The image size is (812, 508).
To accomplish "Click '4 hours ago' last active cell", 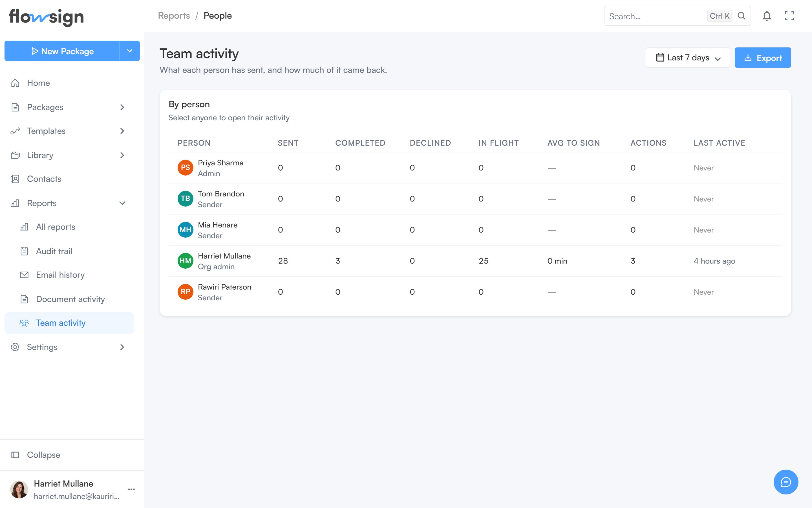I will tap(714, 261).
